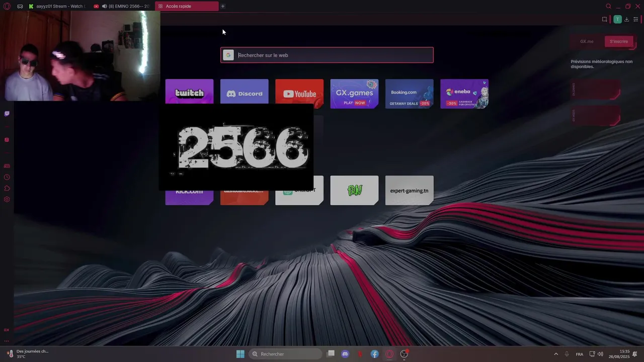This screenshot has width=644, height=362.
Task: Open the OBS Studio taskbar icon
Action: pos(404,354)
